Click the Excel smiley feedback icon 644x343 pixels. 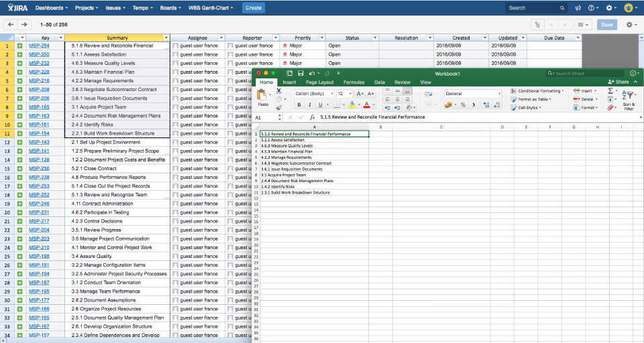coord(633,74)
